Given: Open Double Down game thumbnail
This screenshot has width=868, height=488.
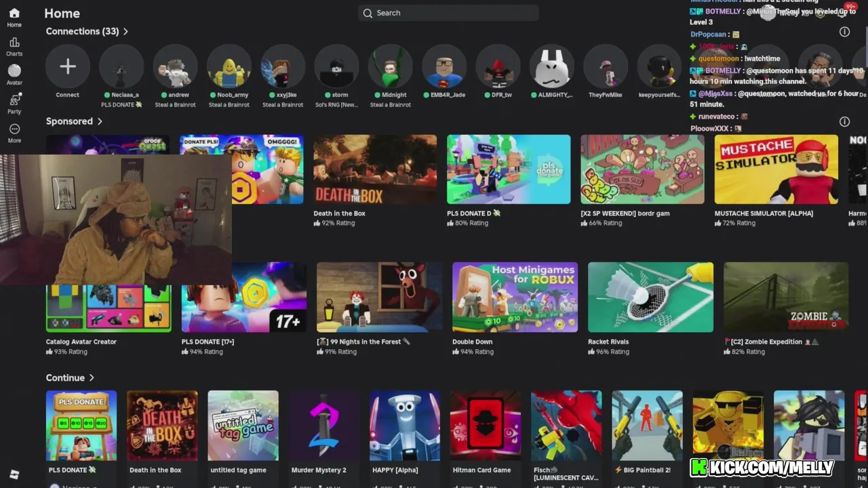Looking at the screenshot, I should point(515,298).
